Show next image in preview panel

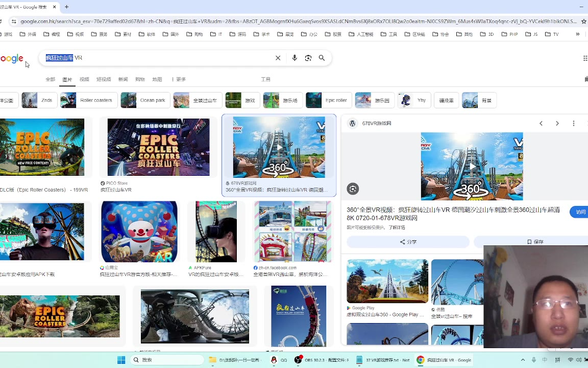pos(557,123)
